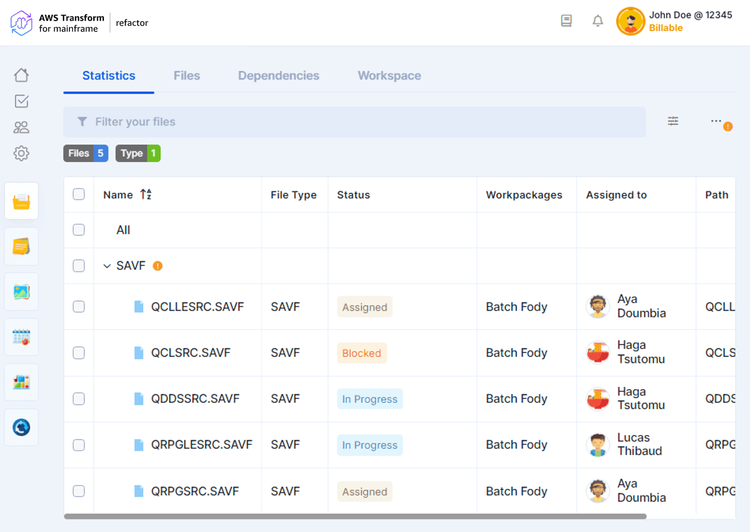Image resolution: width=750 pixels, height=532 pixels.
Task: Select QRPGSRC.SAVF row checkbox
Action: [x=79, y=491]
